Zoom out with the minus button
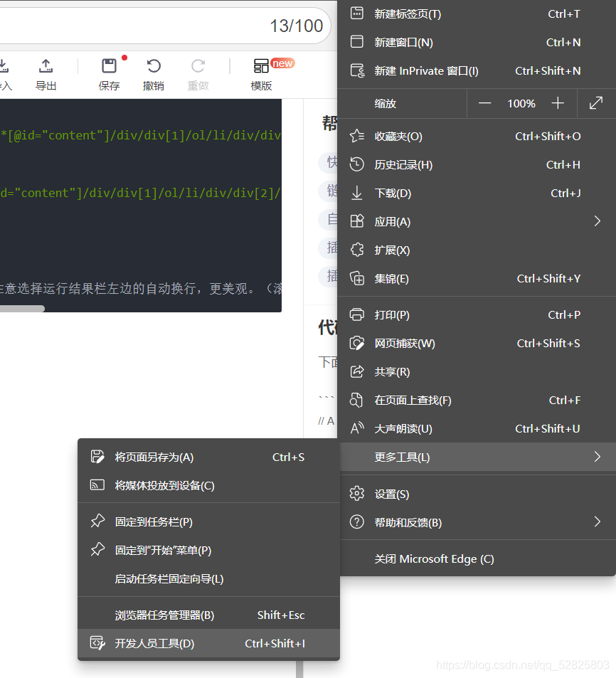This screenshot has height=678, width=616. click(484, 103)
